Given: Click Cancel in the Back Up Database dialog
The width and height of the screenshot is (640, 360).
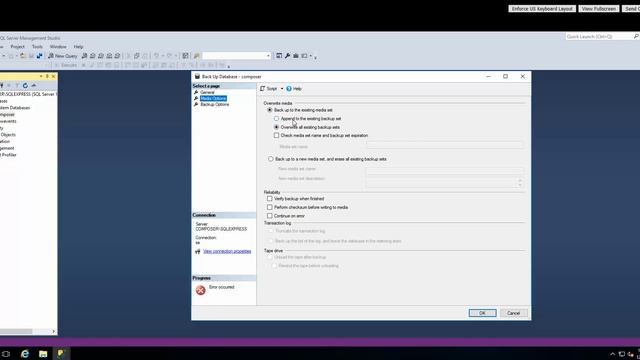Looking at the screenshot, I should [x=513, y=313].
